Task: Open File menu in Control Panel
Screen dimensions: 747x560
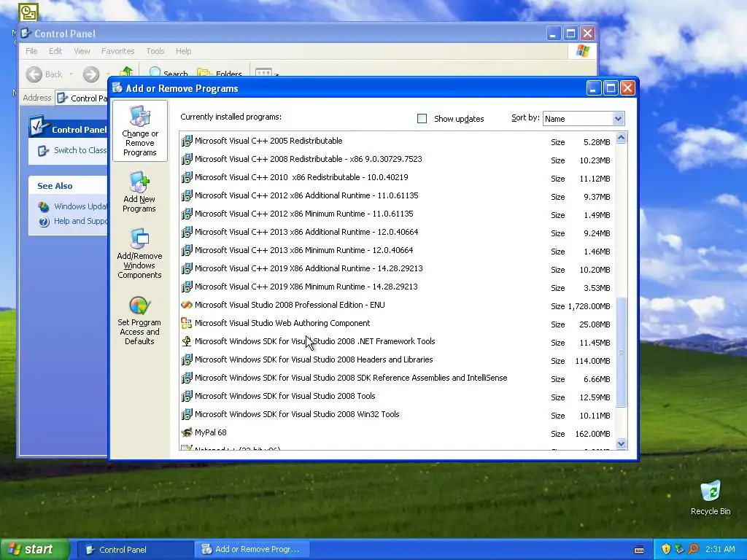Action: tap(31, 51)
